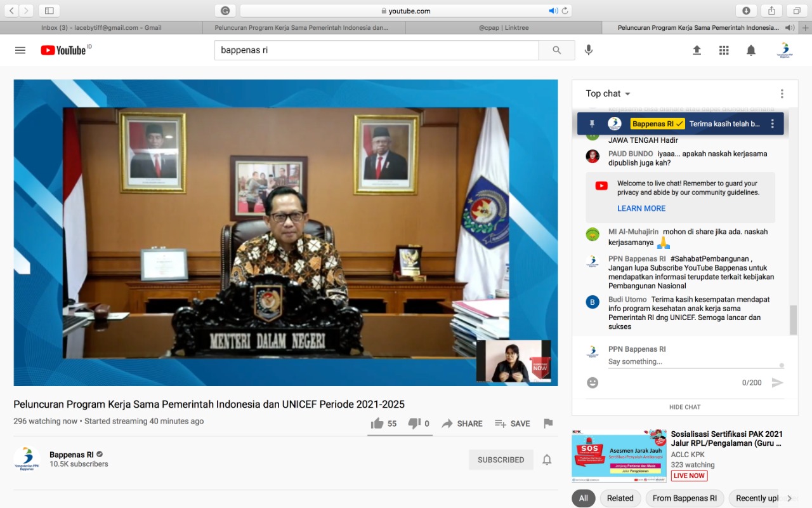Screen dimensions: 812x508
Task: Reload the YouTube page
Action: tap(565, 10)
